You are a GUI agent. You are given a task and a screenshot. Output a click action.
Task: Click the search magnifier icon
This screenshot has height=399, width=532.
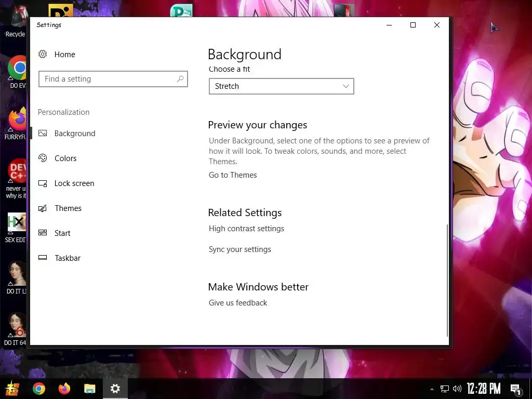coord(180,79)
